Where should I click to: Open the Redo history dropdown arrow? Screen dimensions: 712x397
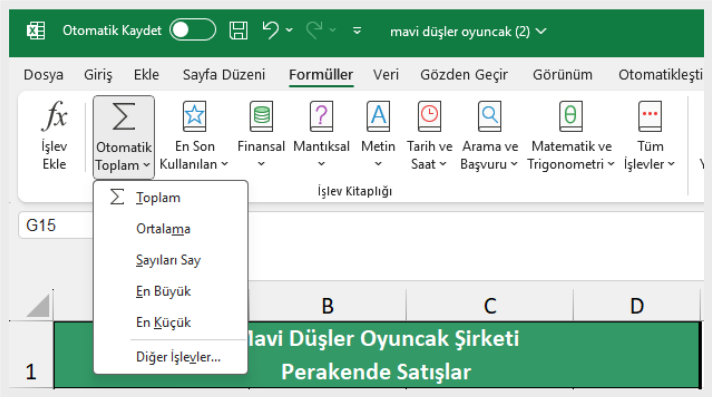[x=333, y=30]
